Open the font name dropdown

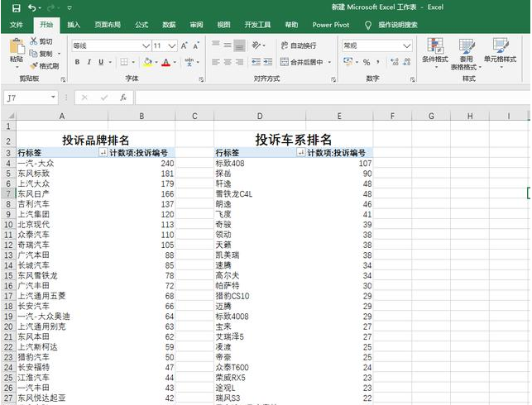[146, 45]
